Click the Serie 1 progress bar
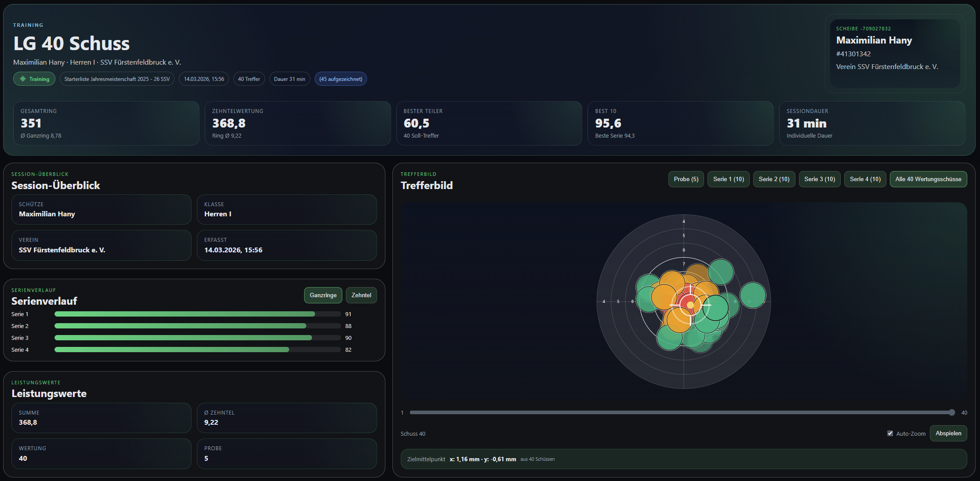980x481 pixels. pyautogui.click(x=197, y=314)
